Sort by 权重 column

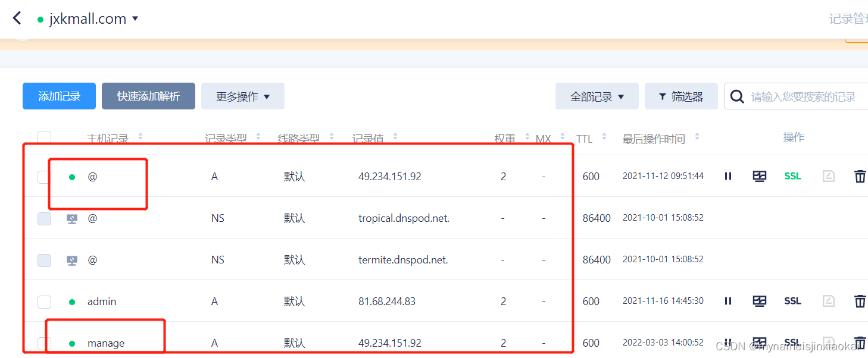(527, 137)
